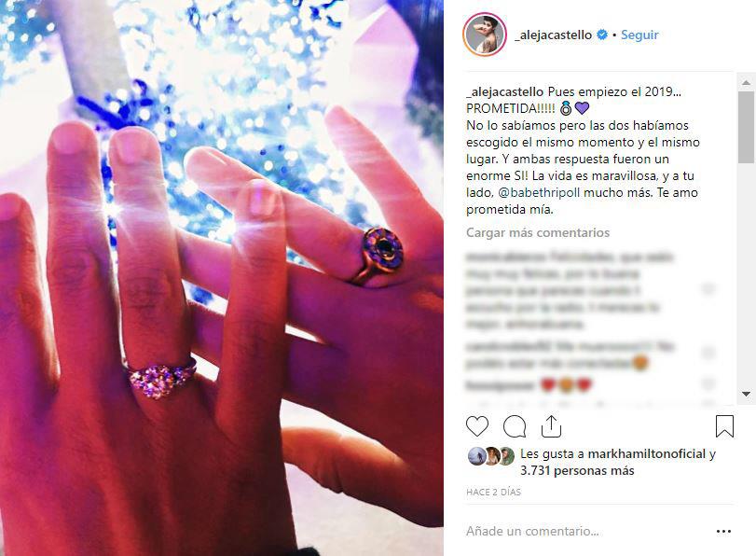Image resolution: width=756 pixels, height=556 pixels.
Task: Click the engagement rings photo
Action: [222, 278]
